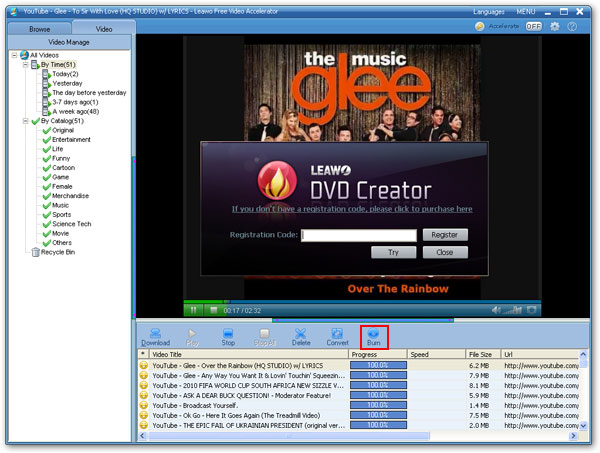600x453 pixels.
Task: Toggle the Entertainment catalog checkmark
Action: (x=47, y=140)
